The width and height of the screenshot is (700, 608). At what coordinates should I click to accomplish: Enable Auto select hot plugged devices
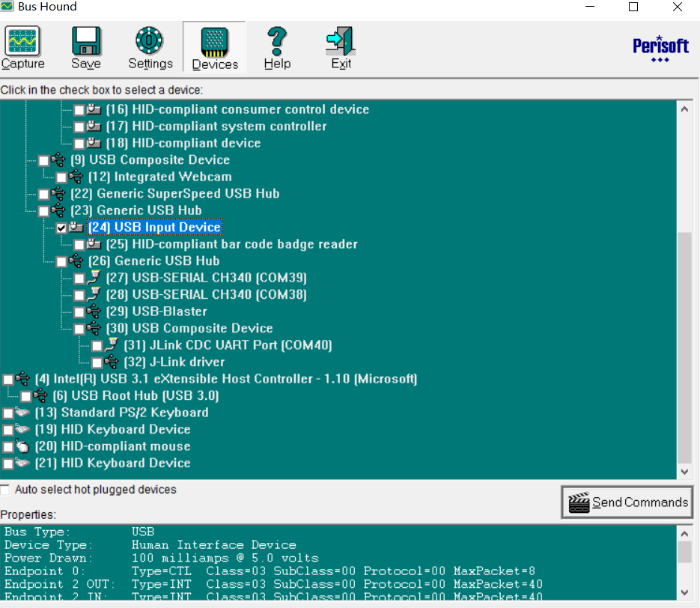pos(6,489)
